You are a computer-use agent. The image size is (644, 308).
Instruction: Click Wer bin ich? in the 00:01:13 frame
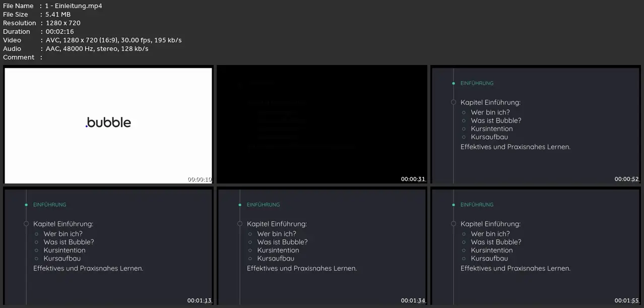tap(63, 234)
